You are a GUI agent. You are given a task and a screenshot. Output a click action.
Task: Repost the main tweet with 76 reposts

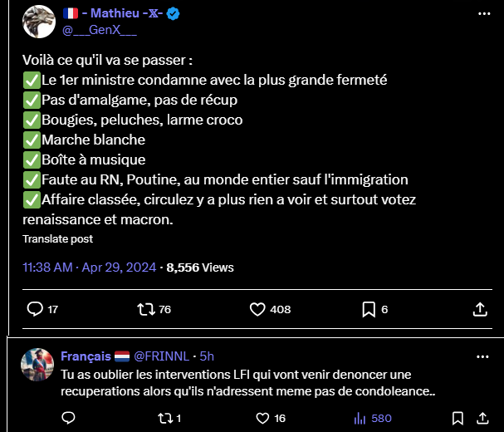tap(145, 309)
